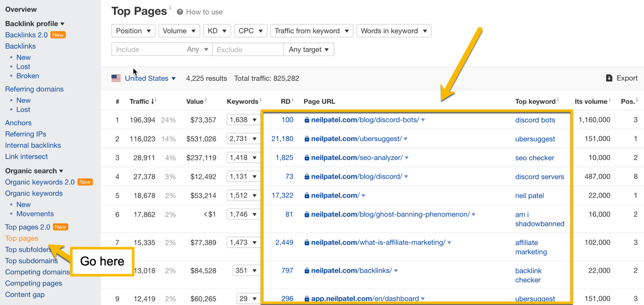Click the Its volume column info icon
644x305 pixels.
610,100
